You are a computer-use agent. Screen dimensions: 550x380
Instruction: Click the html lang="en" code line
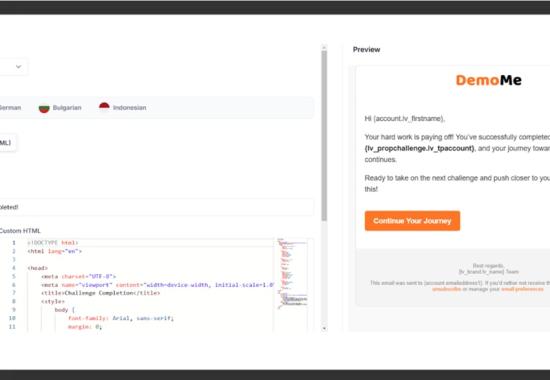click(54, 251)
